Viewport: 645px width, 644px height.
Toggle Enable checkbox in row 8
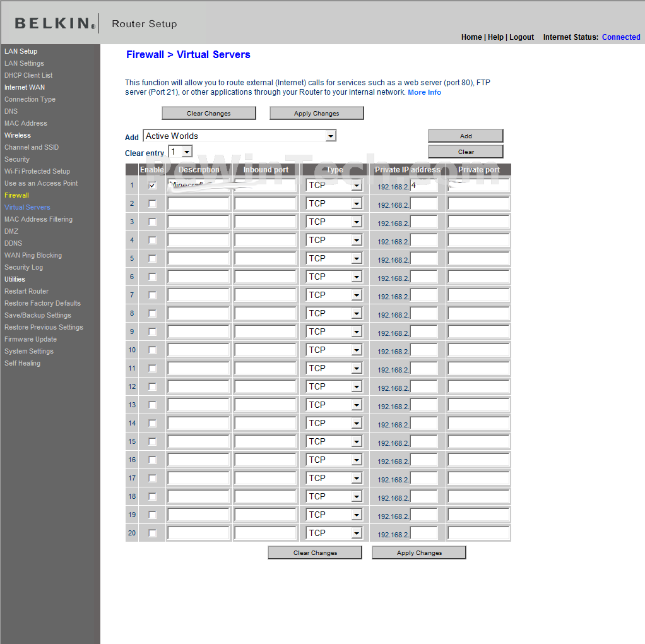[152, 314]
